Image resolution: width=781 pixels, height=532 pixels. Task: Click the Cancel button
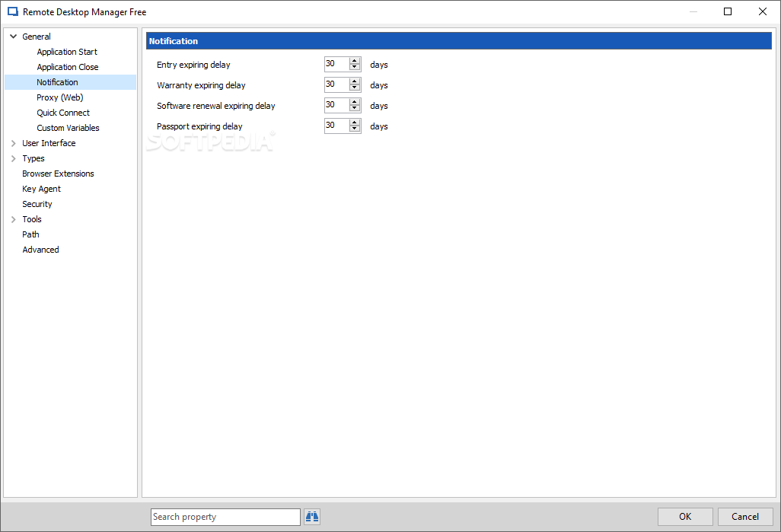[745, 517]
